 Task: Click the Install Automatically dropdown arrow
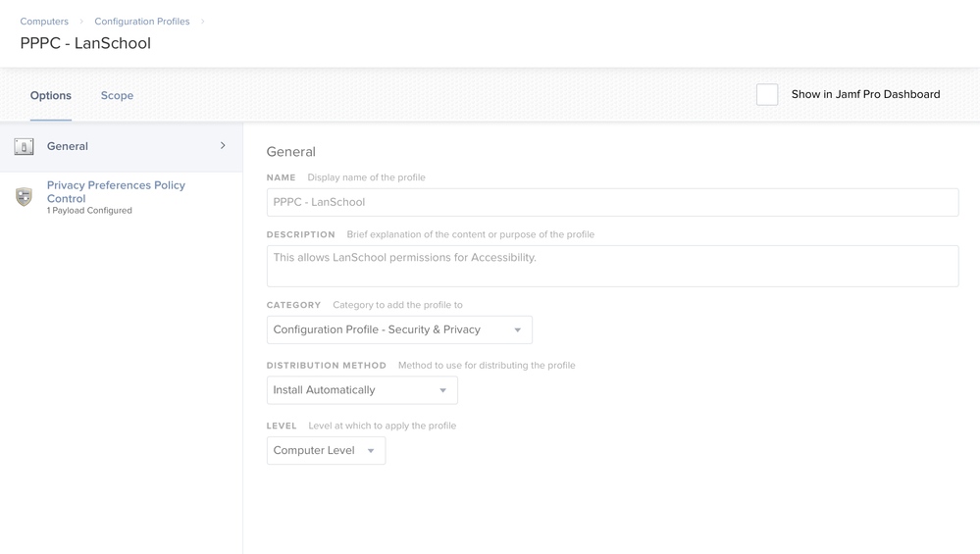[442, 390]
